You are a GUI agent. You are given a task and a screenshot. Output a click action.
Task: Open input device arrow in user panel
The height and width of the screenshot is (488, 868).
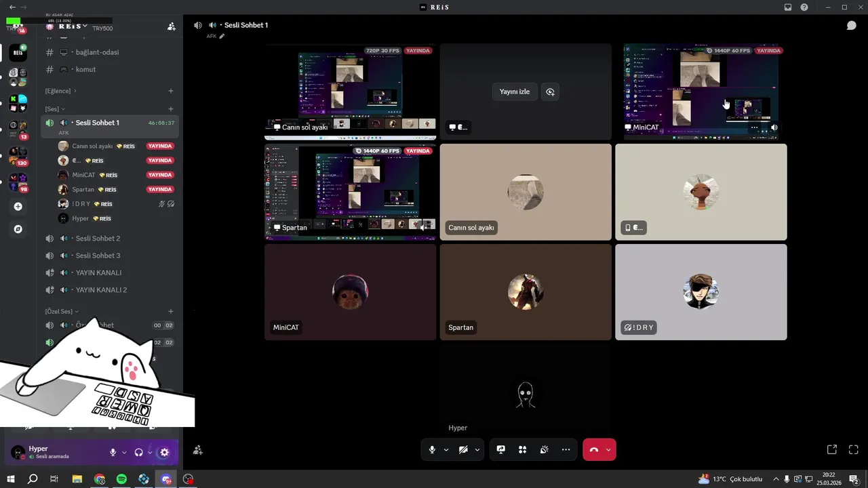[124, 452]
